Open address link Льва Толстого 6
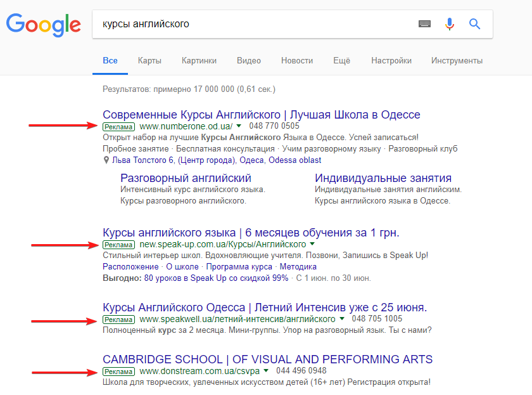Screen dimensions: 532x395 (x=217, y=160)
